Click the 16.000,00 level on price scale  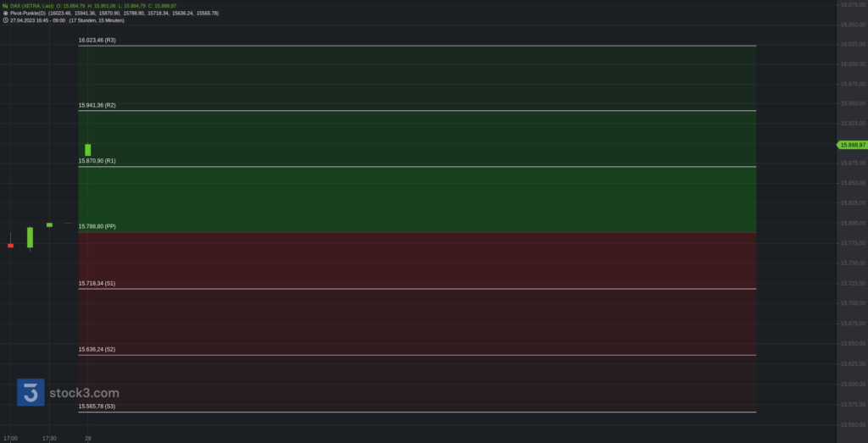(x=853, y=64)
